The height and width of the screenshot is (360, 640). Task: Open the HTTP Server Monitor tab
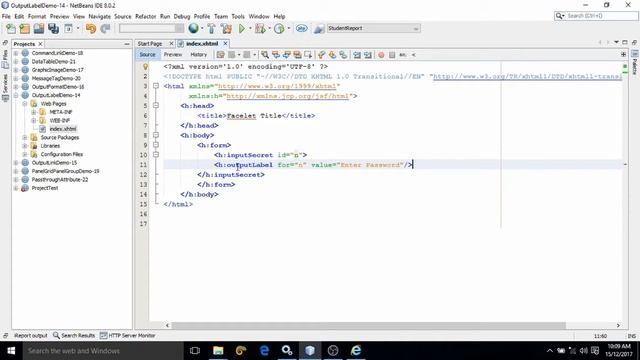[x=127, y=336]
